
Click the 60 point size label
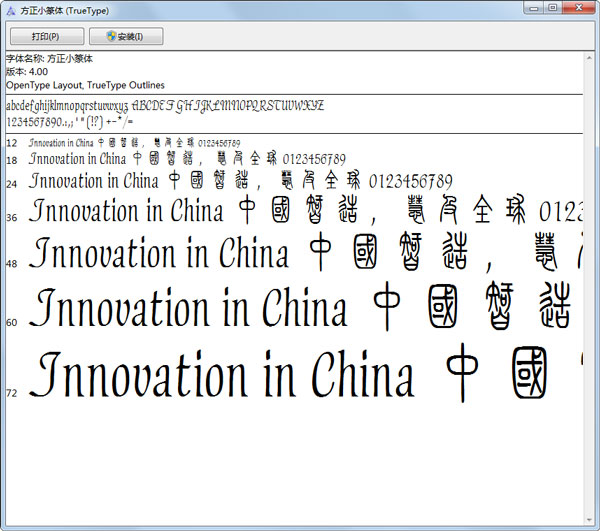point(12,322)
